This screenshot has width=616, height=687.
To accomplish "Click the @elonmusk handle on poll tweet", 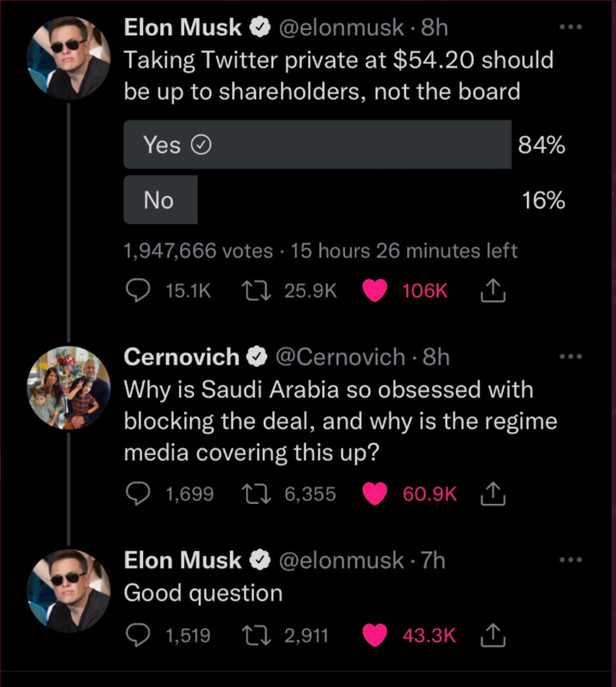I will coord(342,27).
